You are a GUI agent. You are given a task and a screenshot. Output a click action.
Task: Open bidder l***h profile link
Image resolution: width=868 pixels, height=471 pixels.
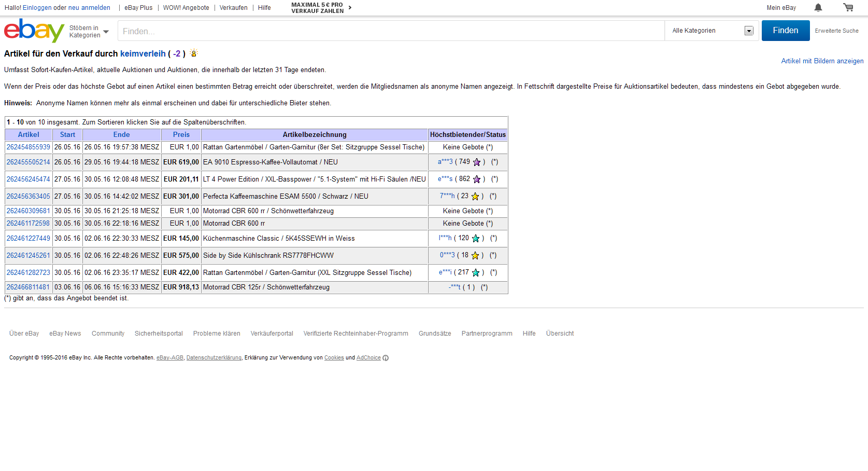445,238
